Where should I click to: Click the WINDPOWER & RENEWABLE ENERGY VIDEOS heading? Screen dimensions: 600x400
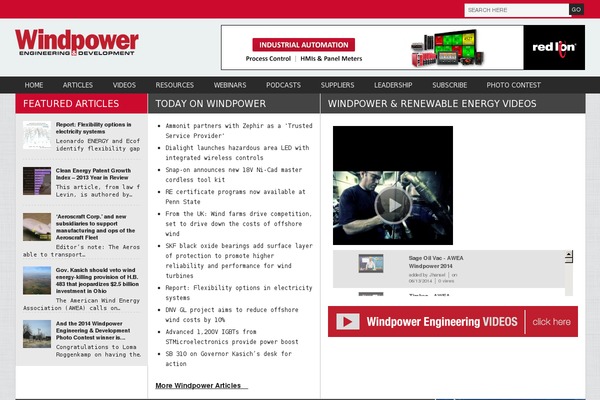[x=432, y=104]
